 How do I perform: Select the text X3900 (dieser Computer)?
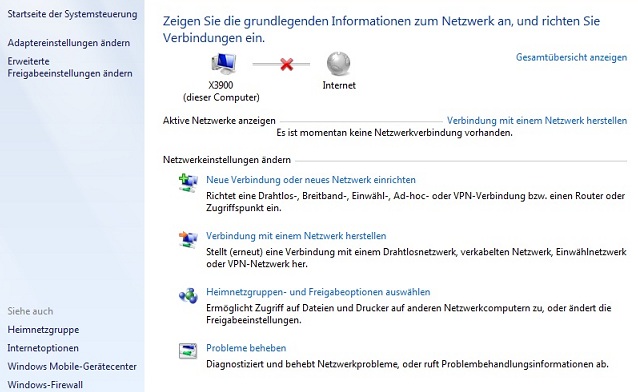(x=221, y=92)
